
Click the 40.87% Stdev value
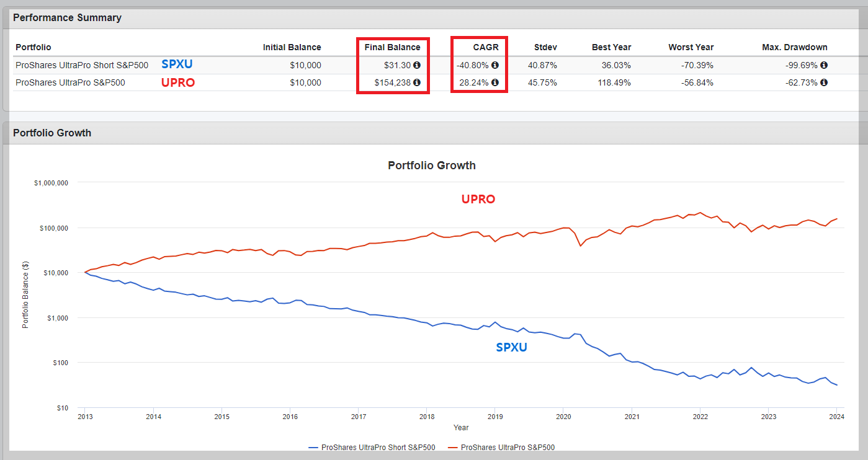[x=543, y=65]
